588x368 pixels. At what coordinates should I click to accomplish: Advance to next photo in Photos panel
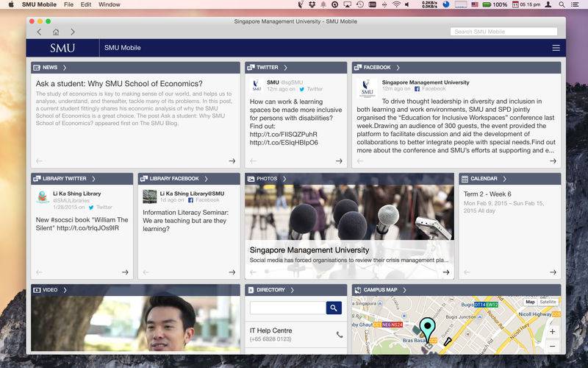coord(446,272)
